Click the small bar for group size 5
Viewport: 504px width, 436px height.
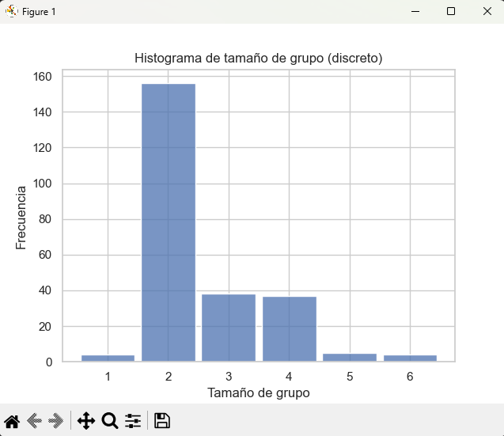point(350,358)
